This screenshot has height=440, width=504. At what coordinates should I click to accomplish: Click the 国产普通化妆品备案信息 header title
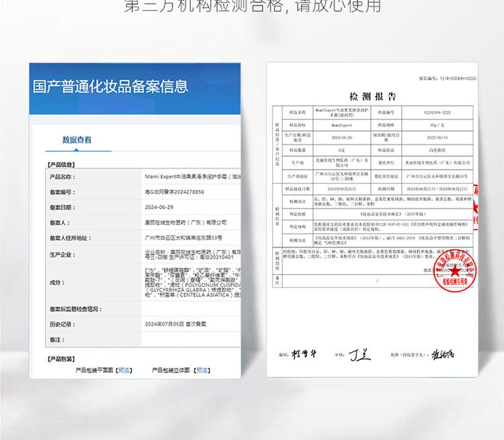click(110, 87)
